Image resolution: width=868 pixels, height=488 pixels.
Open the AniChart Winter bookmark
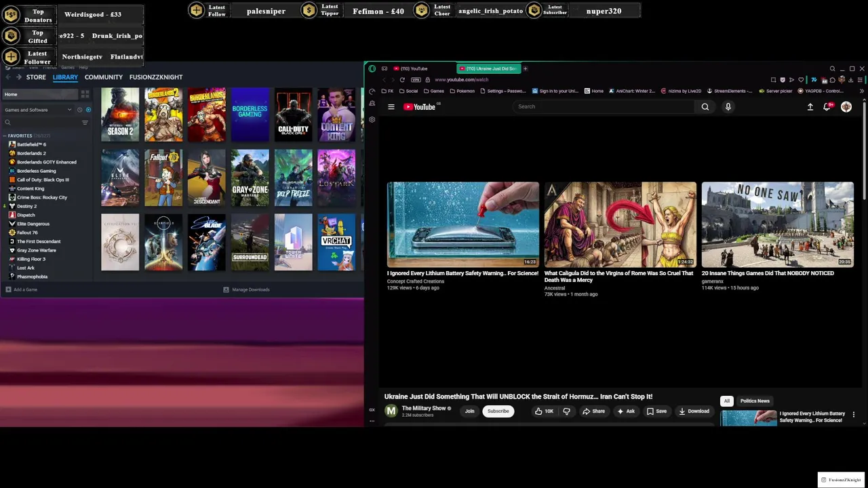[x=632, y=91]
